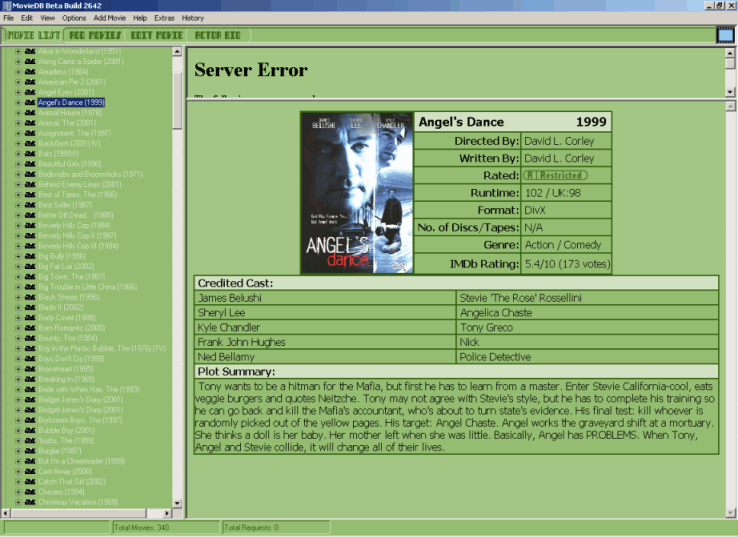This screenshot has height=538, width=738.
Task: Click the movie icon beside Blade II (2002)
Action: click(x=30, y=307)
